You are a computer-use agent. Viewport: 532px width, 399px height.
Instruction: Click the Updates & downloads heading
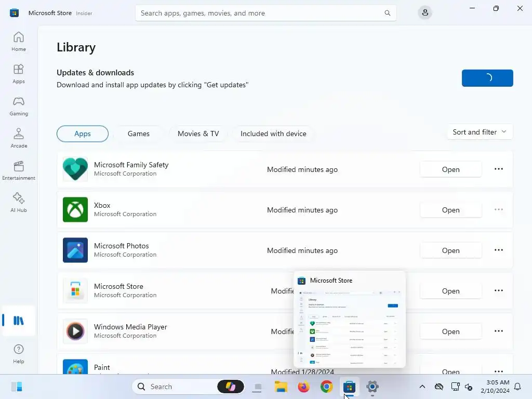click(96, 73)
